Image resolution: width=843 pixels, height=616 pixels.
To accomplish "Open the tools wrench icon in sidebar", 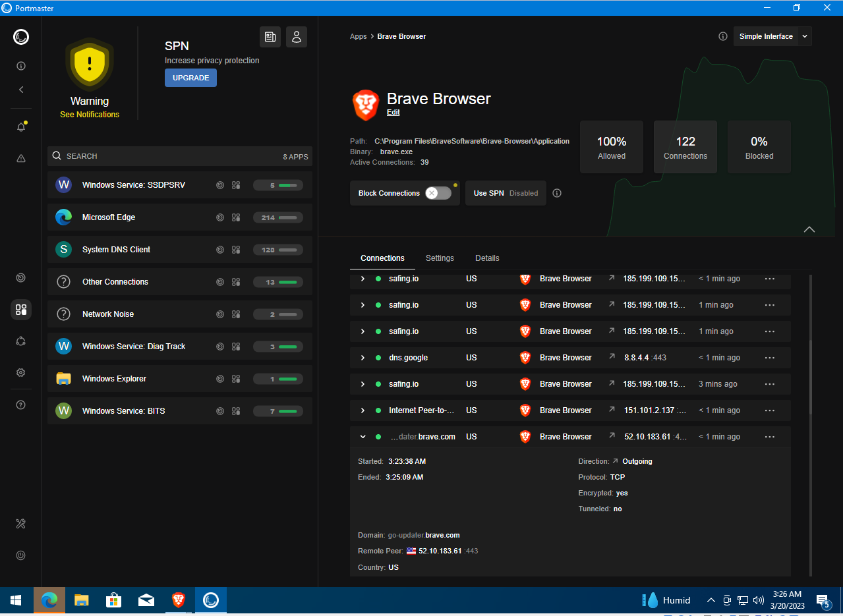I will coord(21,524).
